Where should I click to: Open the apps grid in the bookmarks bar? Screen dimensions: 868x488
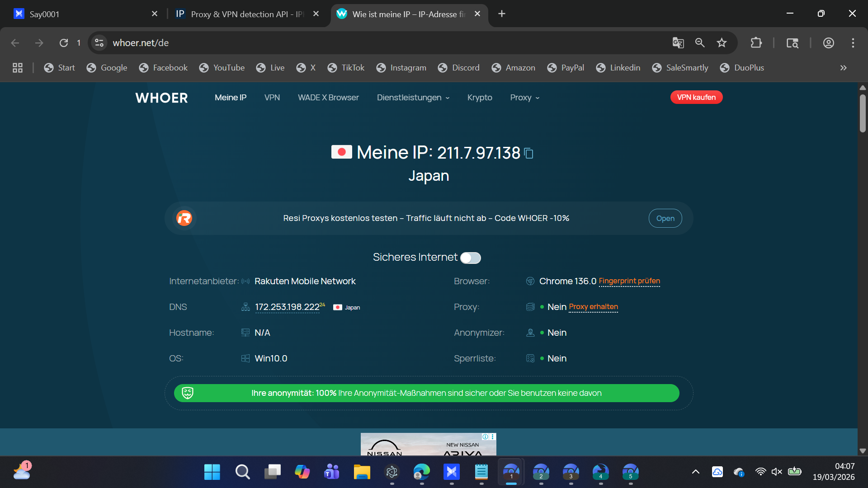[18, 68]
